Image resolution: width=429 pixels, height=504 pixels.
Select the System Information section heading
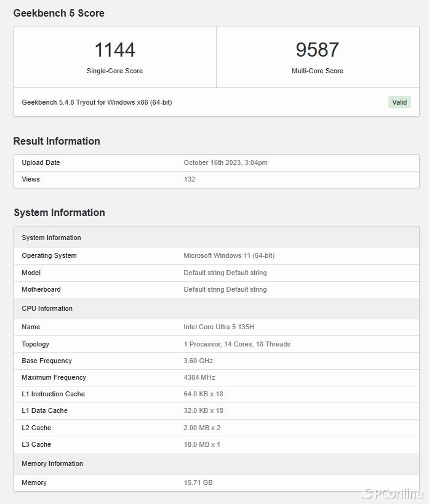(59, 212)
